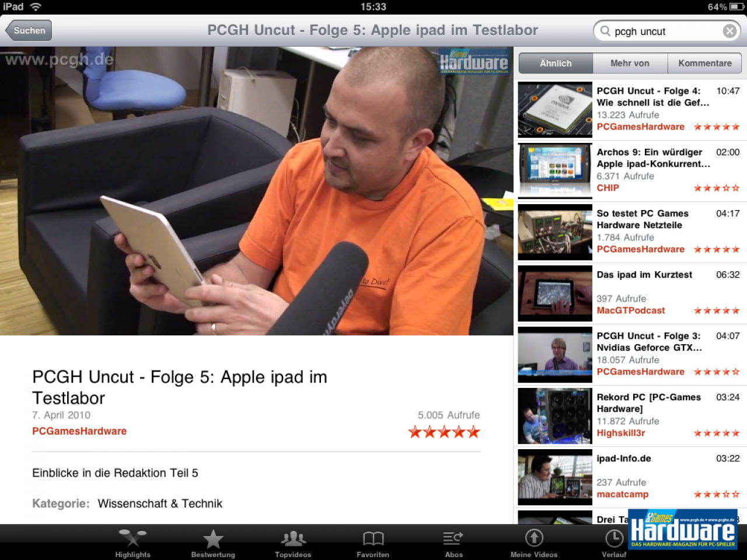The height and width of the screenshot is (560, 747).
Task: Tap star rating of the Archos 9 row
Action: tap(717, 188)
